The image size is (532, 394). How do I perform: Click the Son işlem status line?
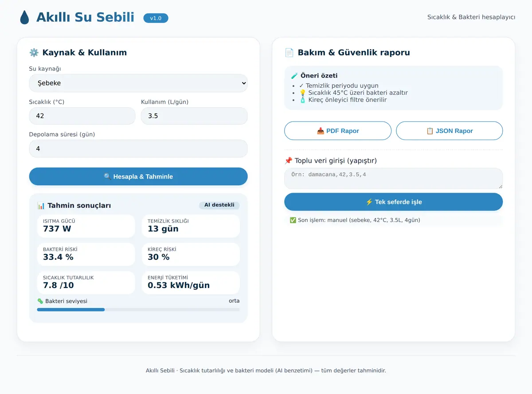394,220
